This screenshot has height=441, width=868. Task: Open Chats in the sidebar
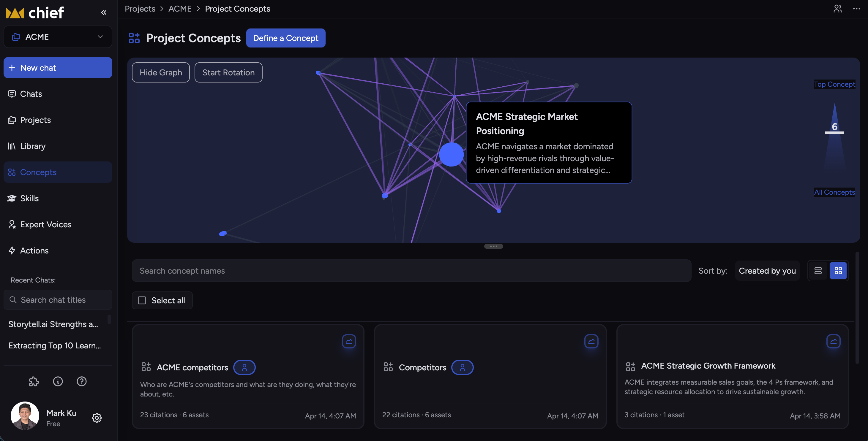[58, 94]
